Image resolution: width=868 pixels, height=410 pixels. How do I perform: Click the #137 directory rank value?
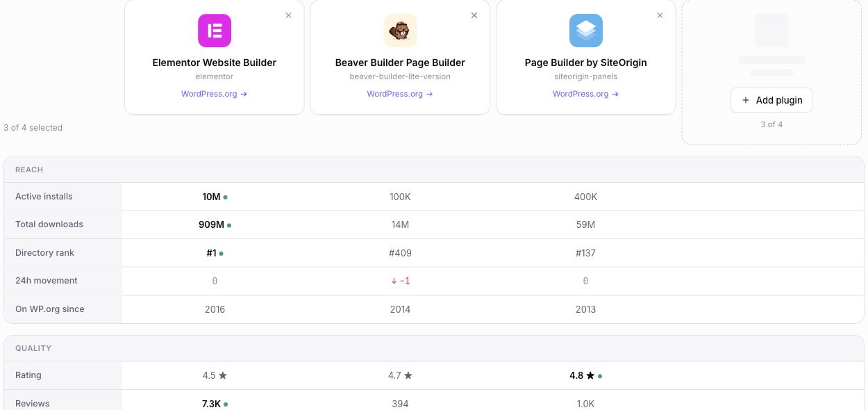point(586,253)
